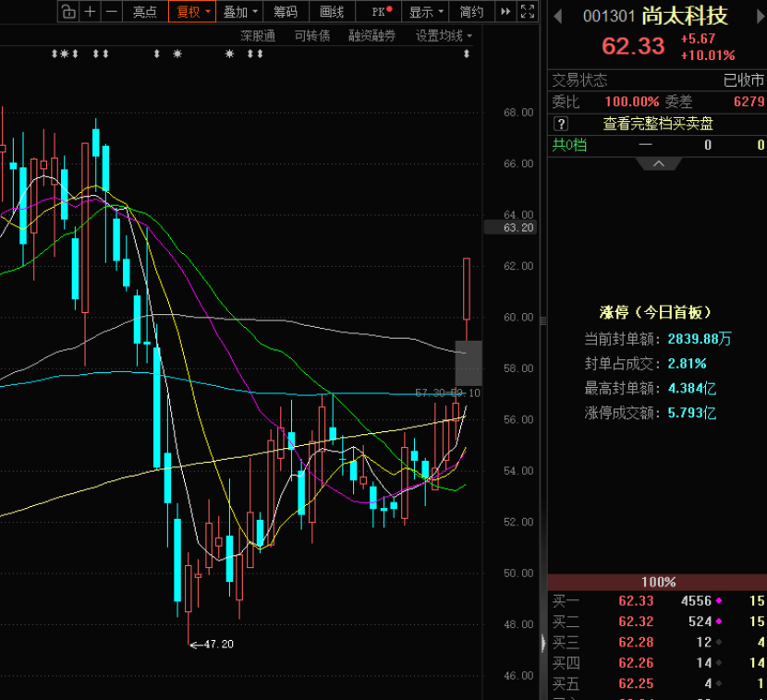Click the 涨停（今日首板）limit-up heading
Screen dimensions: 767x700
655,312
